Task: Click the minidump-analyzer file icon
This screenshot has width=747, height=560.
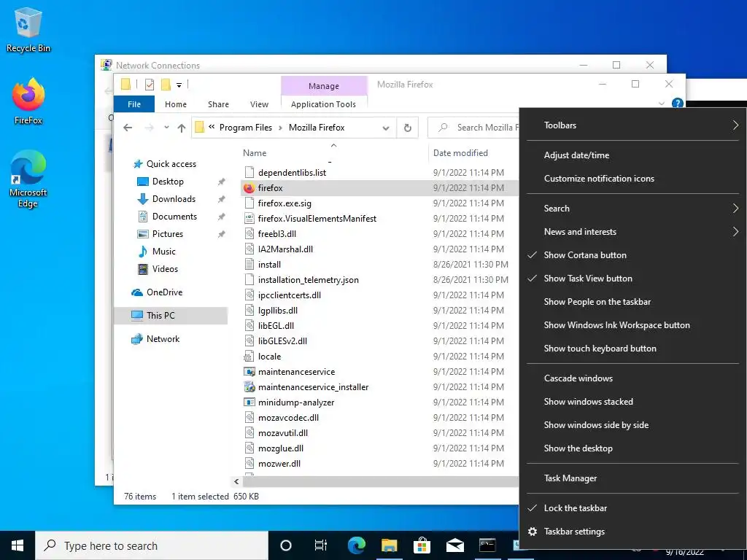Action: click(249, 402)
